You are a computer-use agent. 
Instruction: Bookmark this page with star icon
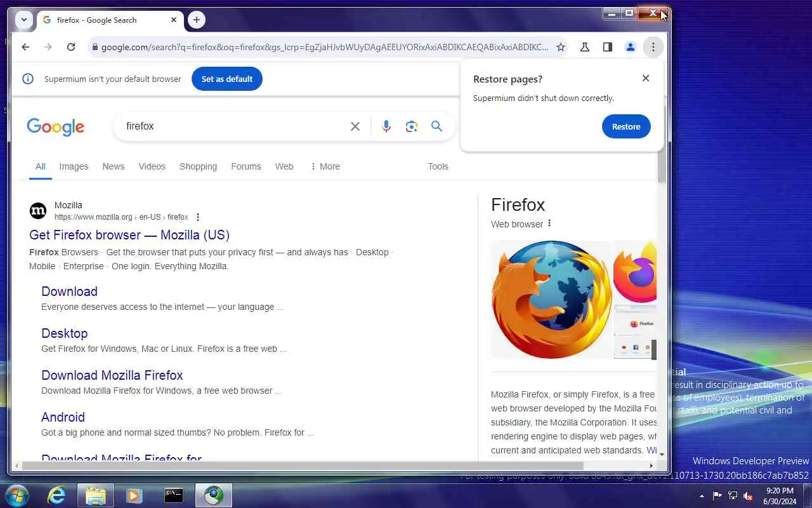561,47
